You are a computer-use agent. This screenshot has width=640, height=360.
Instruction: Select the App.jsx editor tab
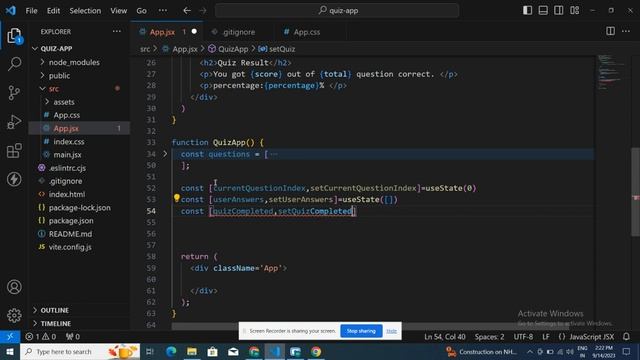pyautogui.click(x=167, y=32)
